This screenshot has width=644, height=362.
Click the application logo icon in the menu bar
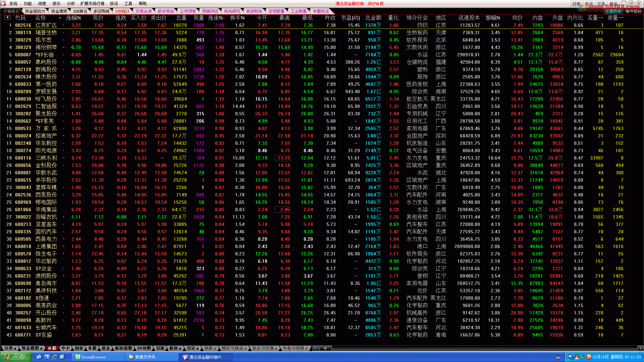click(3, 3)
